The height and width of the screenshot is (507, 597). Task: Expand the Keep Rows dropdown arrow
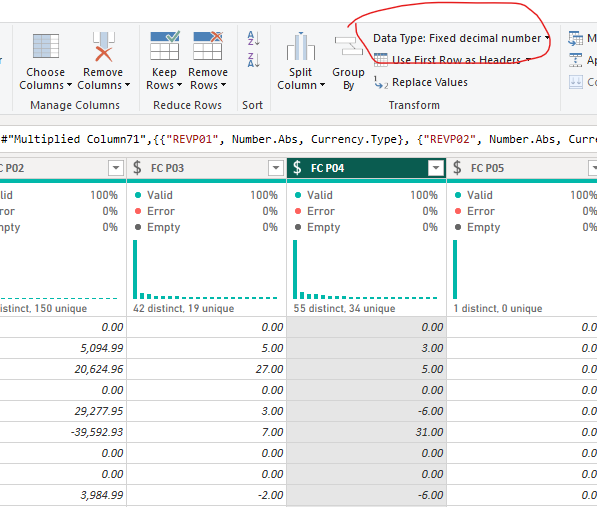click(179, 85)
